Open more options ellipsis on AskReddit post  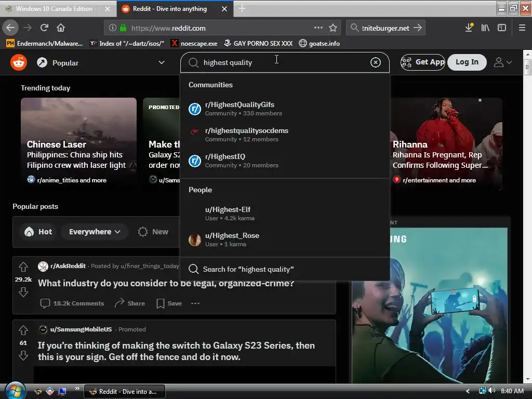[x=195, y=303]
